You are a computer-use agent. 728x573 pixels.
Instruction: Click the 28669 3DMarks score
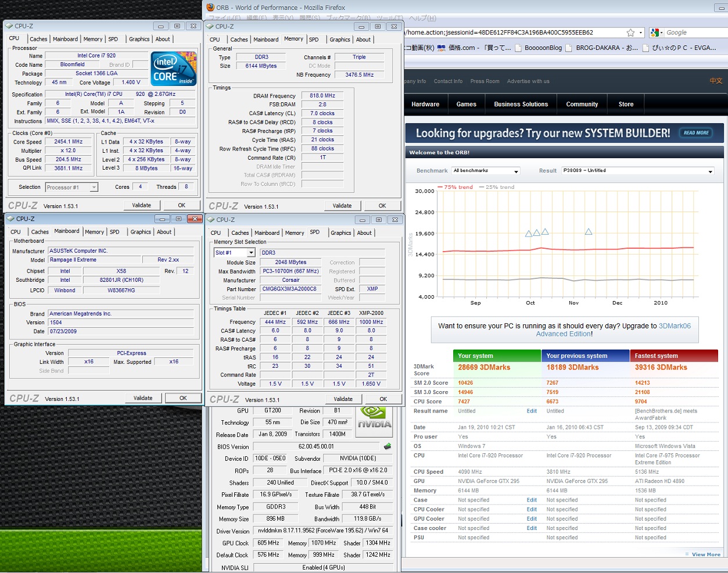pos(484,367)
